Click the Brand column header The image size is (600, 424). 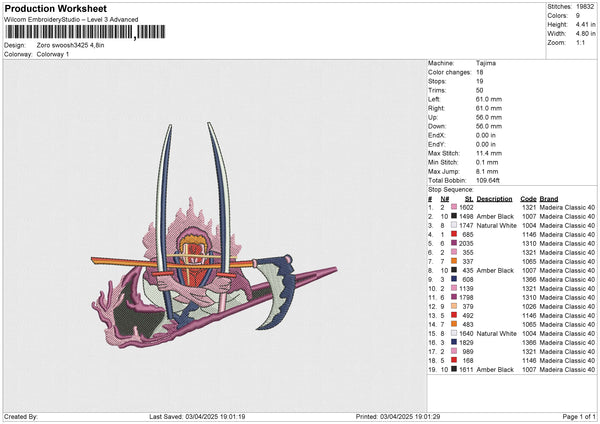(549, 199)
